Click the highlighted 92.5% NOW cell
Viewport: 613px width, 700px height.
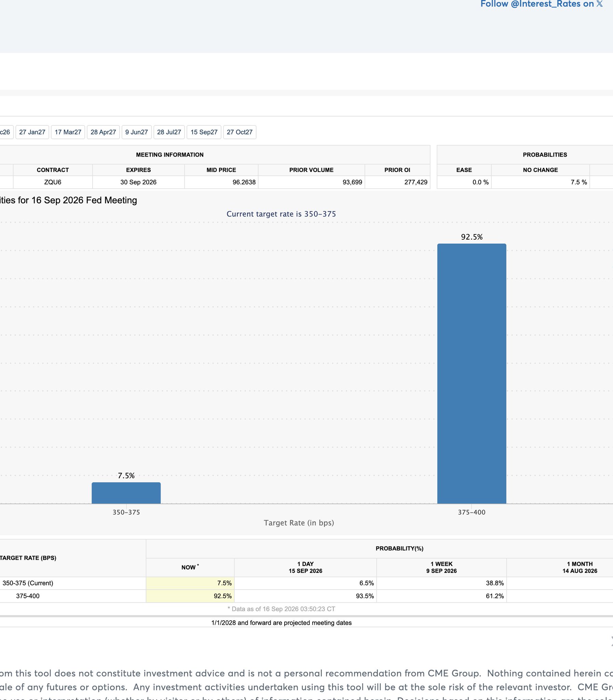[x=190, y=596]
